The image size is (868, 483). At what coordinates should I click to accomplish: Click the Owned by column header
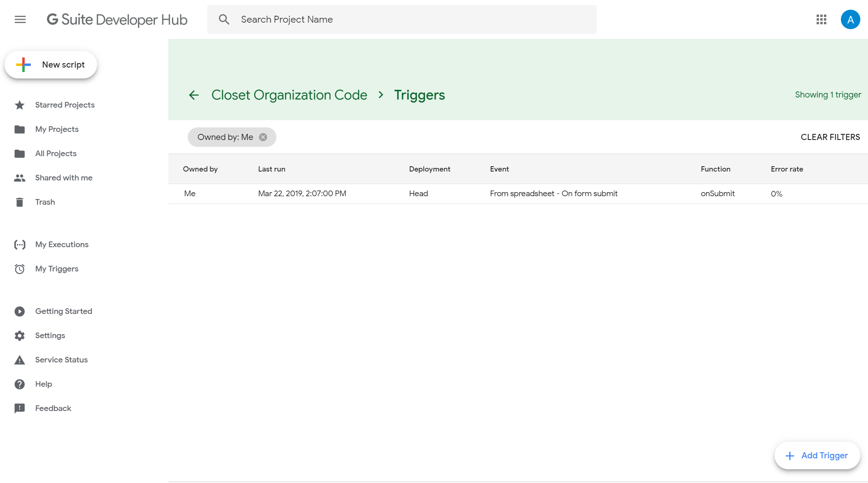click(200, 169)
